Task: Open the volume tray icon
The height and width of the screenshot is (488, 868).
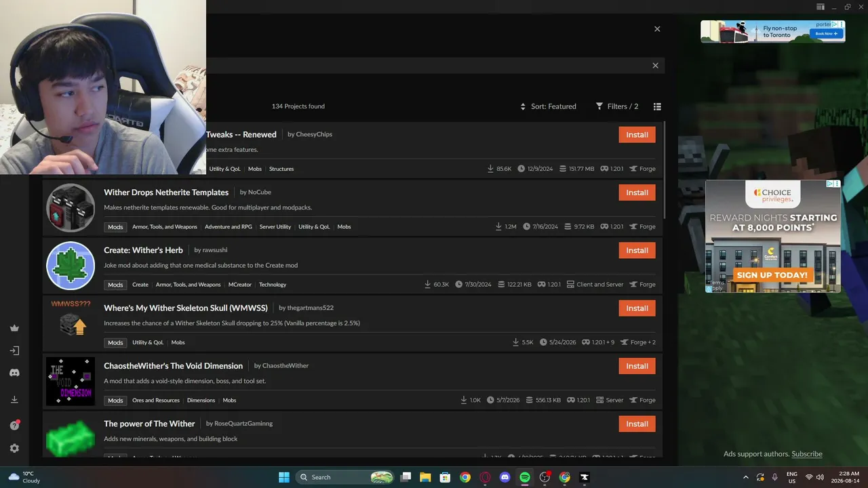Action: click(820, 477)
